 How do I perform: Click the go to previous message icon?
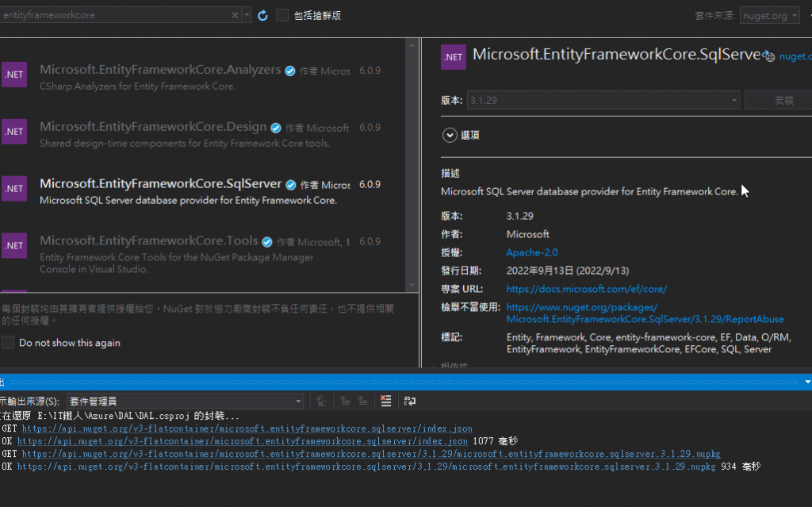coord(345,401)
